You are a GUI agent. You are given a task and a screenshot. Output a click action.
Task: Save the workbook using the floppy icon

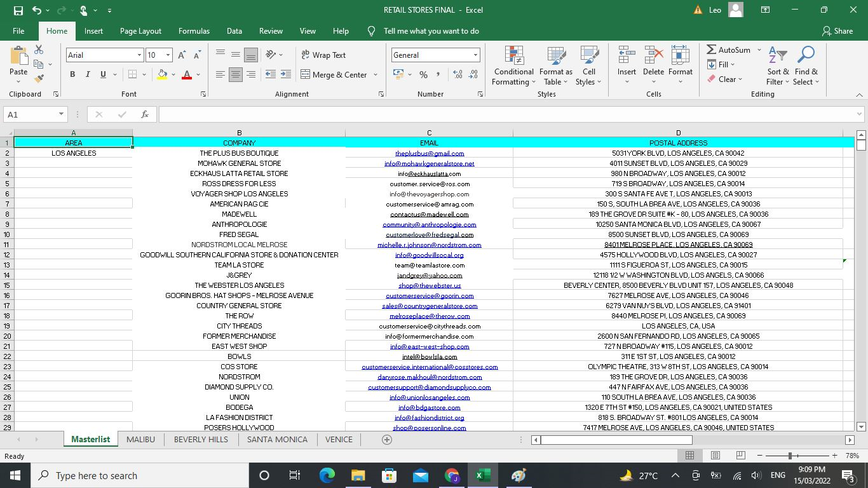pyautogui.click(x=18, y=10)
